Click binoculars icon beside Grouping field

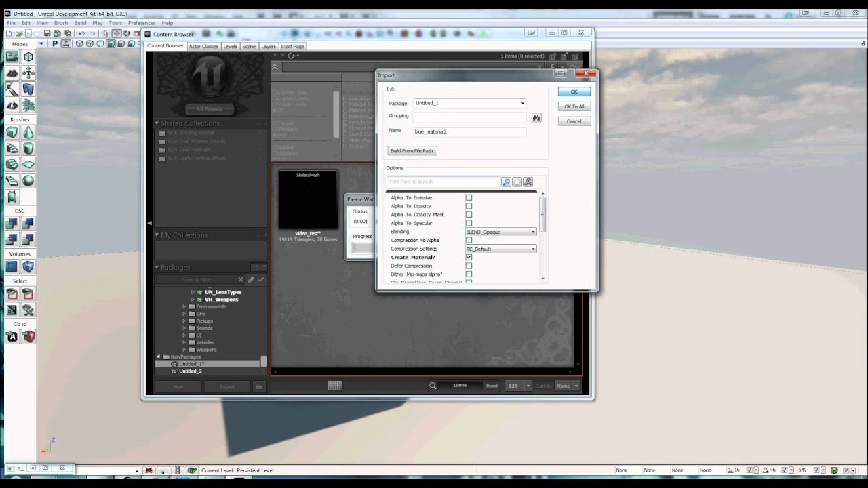536,117
